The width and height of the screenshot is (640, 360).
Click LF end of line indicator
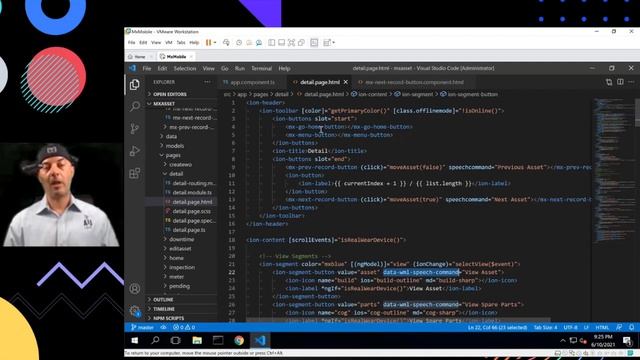click(586, 327)
